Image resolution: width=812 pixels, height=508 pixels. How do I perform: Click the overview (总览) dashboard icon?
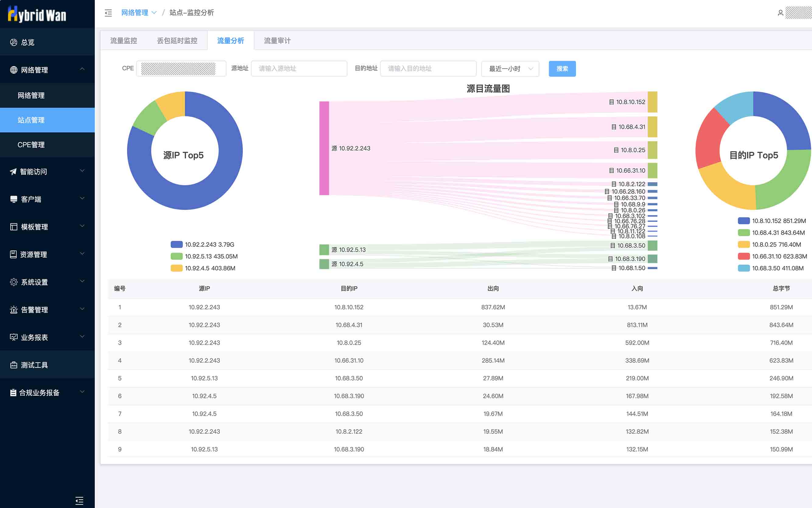pos(13,42)
